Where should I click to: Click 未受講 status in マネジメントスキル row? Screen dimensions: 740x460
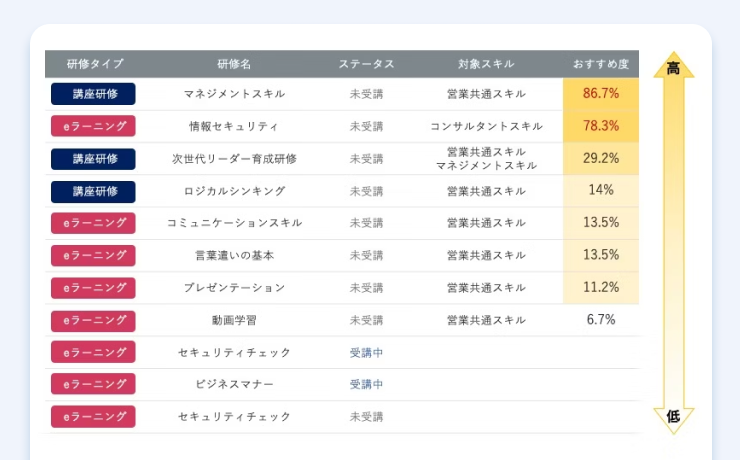click(366, 94)
